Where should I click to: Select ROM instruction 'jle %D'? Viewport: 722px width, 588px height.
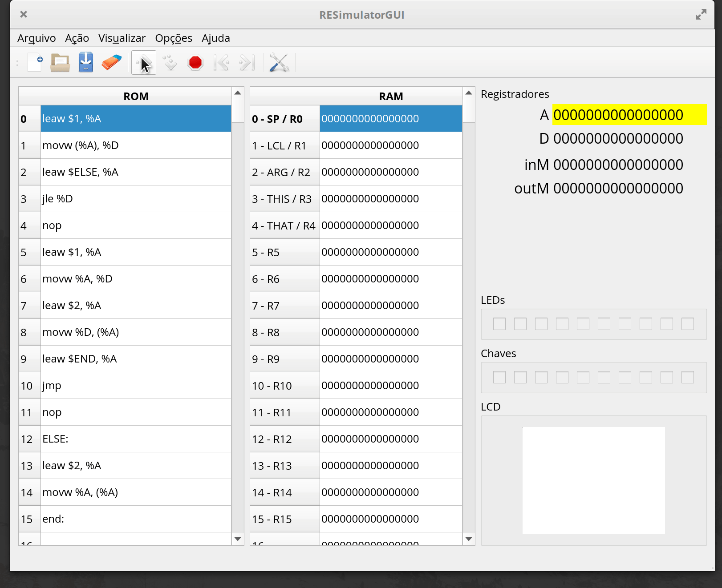(136, 199)
